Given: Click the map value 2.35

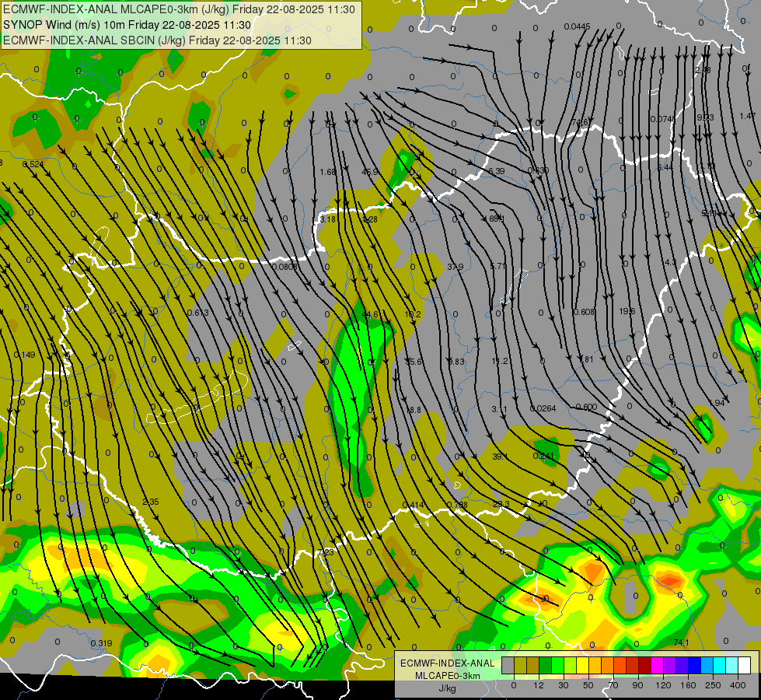Looking at the screenshot, I should click(151, 502).
